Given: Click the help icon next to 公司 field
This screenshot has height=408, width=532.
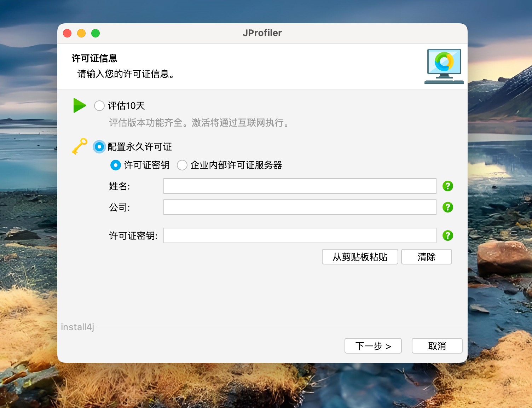Looking at the screenshot, I should tap(447, 207).
